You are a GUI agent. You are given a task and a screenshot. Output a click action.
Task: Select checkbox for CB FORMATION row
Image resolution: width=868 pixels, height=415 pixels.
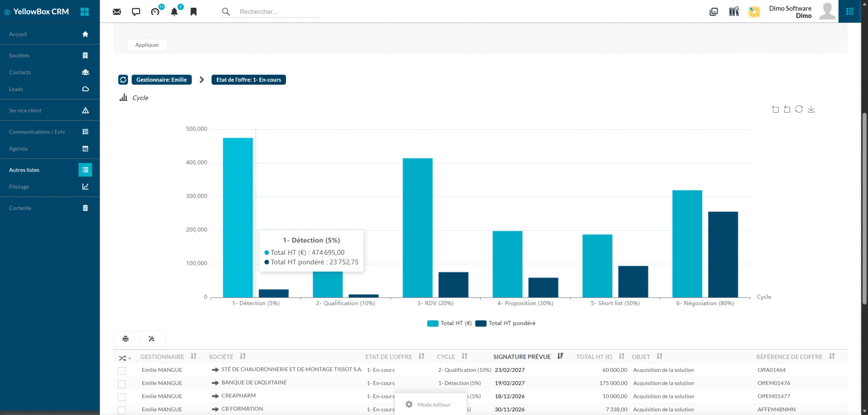(122, 410)
